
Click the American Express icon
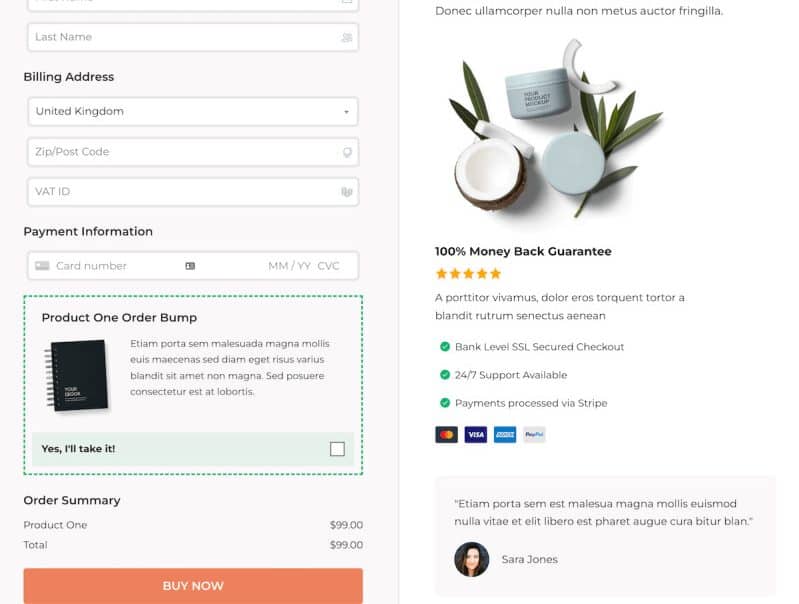click(504, 435)
